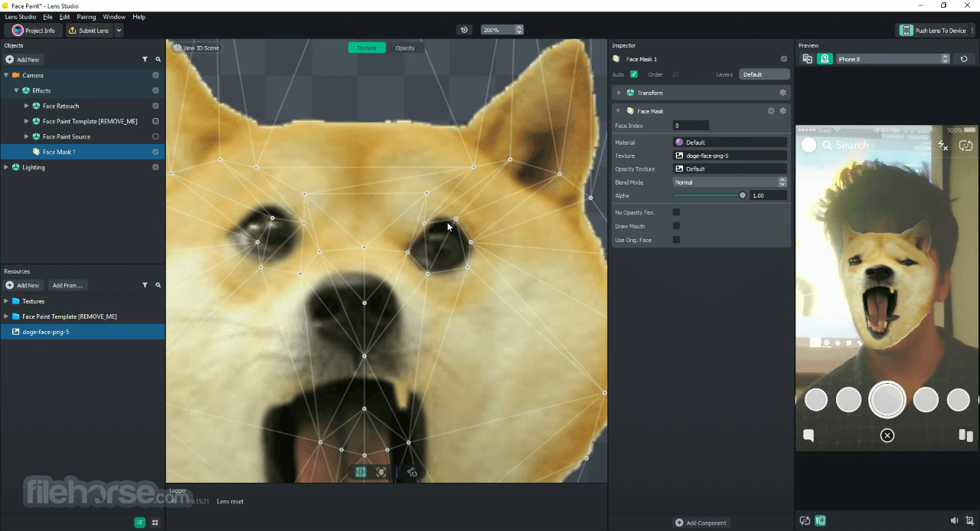The width and height of the screenshot is (980, 531).
Task: Click the Resources panel search icon
Action: [x=158, y=285]
